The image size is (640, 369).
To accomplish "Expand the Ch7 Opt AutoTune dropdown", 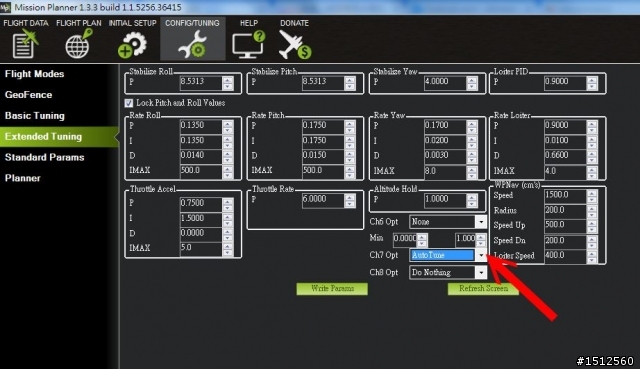I will [x=481, y=255].
